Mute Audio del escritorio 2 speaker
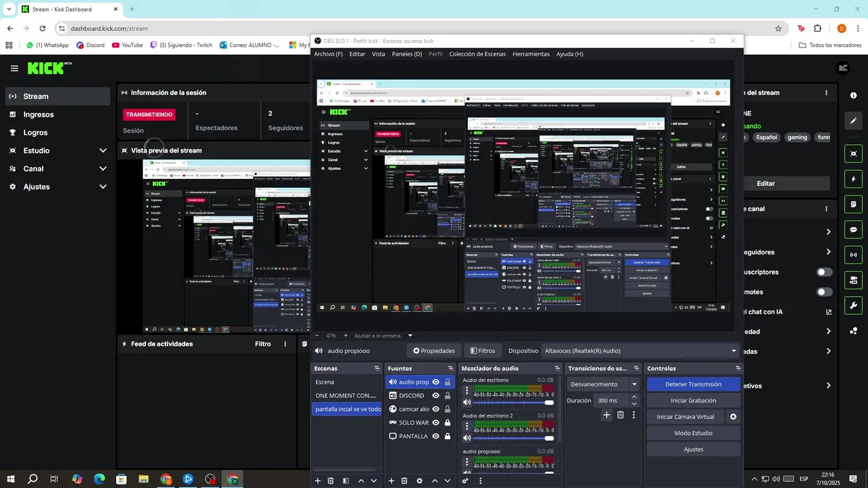 pos(467,438)
